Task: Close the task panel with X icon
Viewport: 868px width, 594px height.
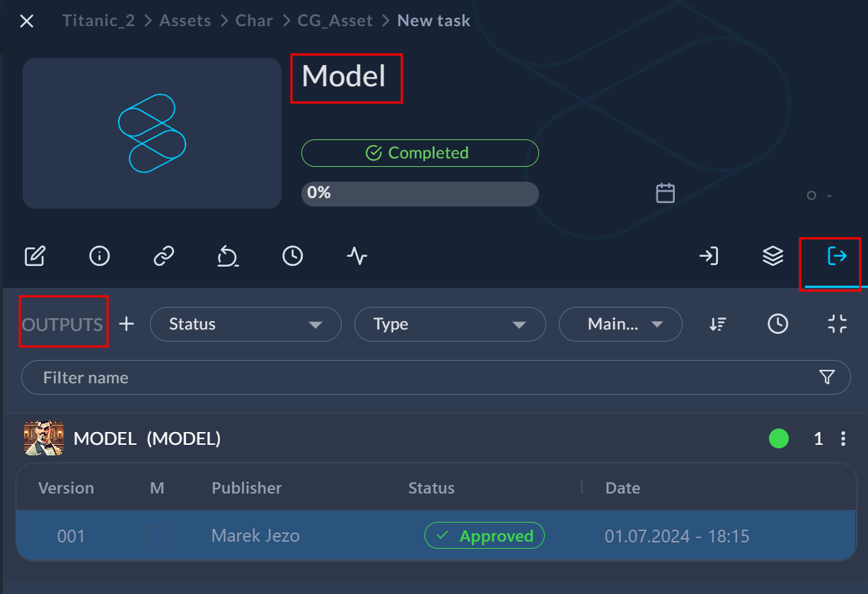Action: (x=27, y=21)
